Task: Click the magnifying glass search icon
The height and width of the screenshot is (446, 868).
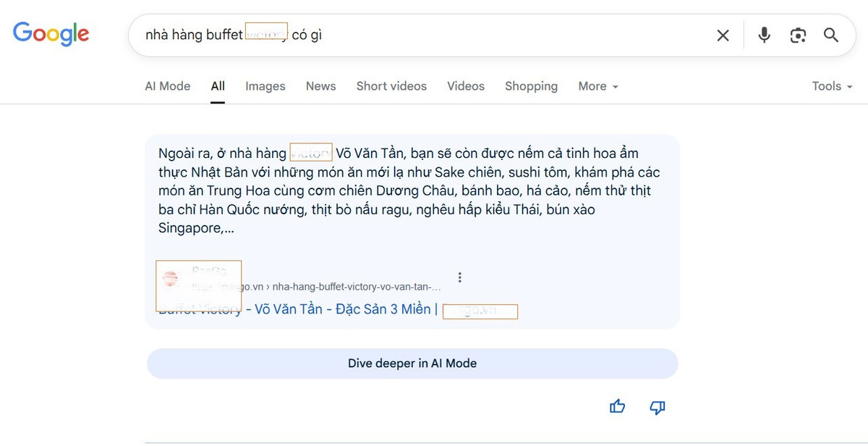Action: 831,35
